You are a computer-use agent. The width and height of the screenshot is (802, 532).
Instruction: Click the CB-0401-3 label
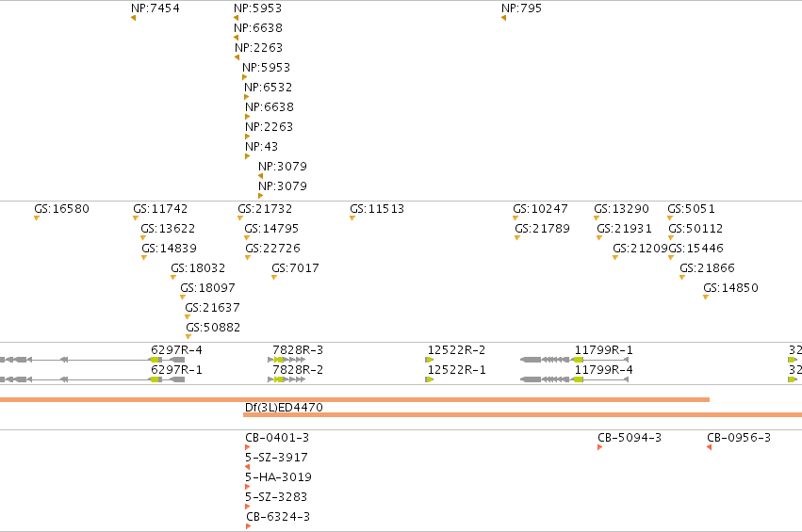tap(277, 438)
